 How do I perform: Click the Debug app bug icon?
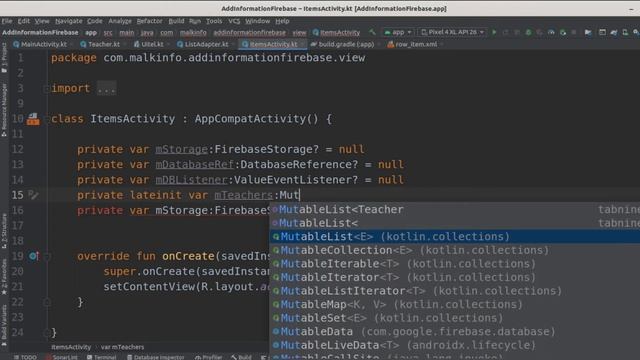pos(528,32)
